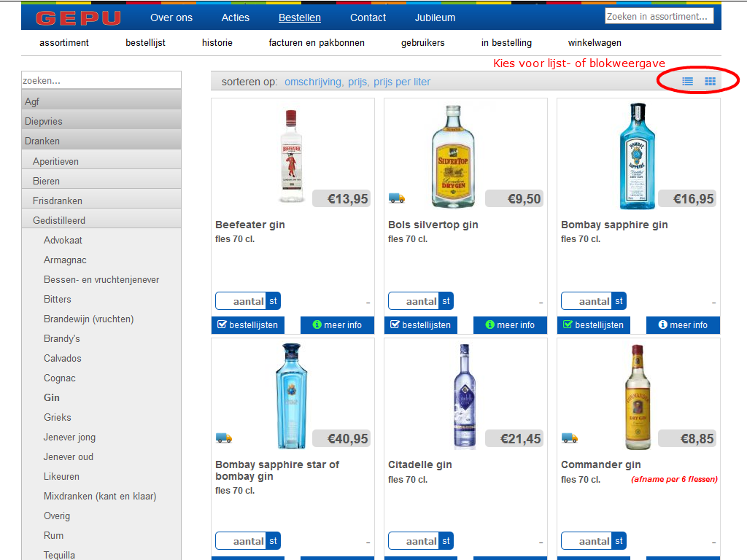Expand the Agf category

coord(101,101)
